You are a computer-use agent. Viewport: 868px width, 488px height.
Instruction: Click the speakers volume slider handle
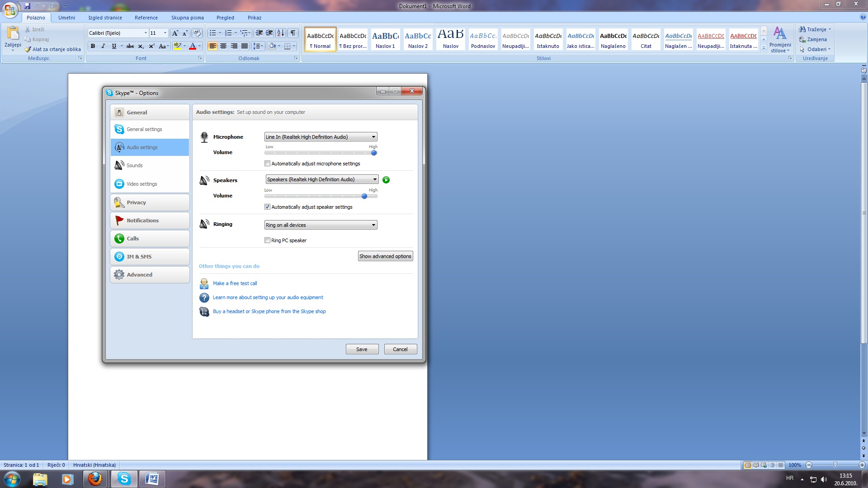[x=364, y=196]
